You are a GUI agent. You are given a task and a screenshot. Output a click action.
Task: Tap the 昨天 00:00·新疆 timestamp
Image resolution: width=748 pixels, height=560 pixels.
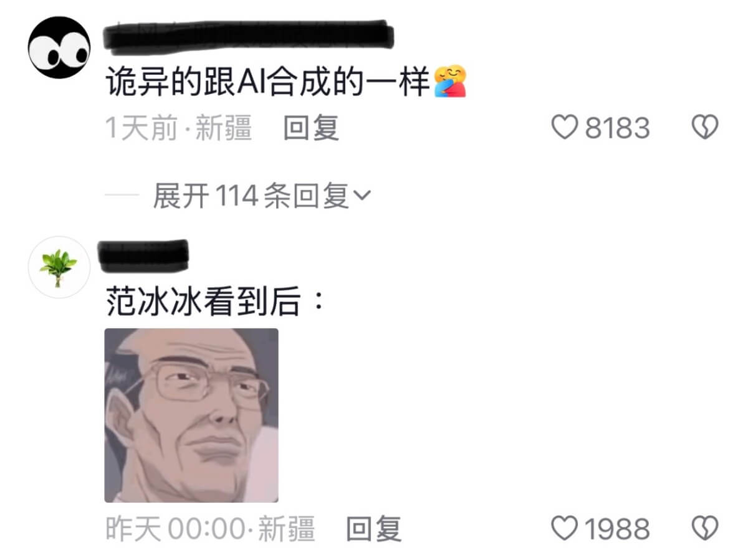(x=210, y=529)
